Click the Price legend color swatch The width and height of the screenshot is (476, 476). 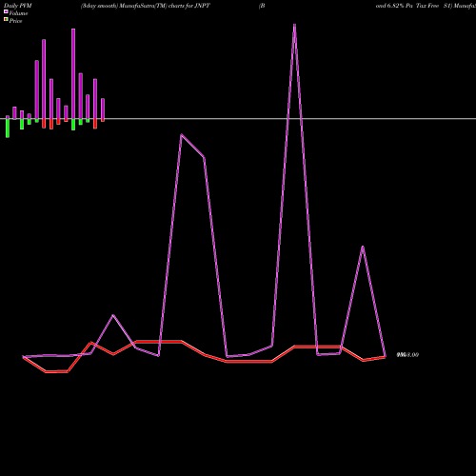6,19
